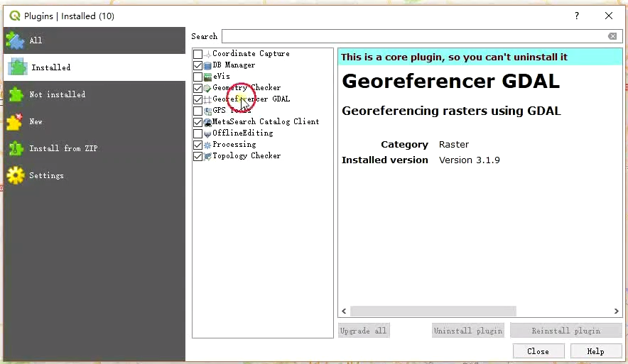The width and height of the screenshot is (628, 364).
Task: Switch to the All plugins tab
Action: (94, 40)
